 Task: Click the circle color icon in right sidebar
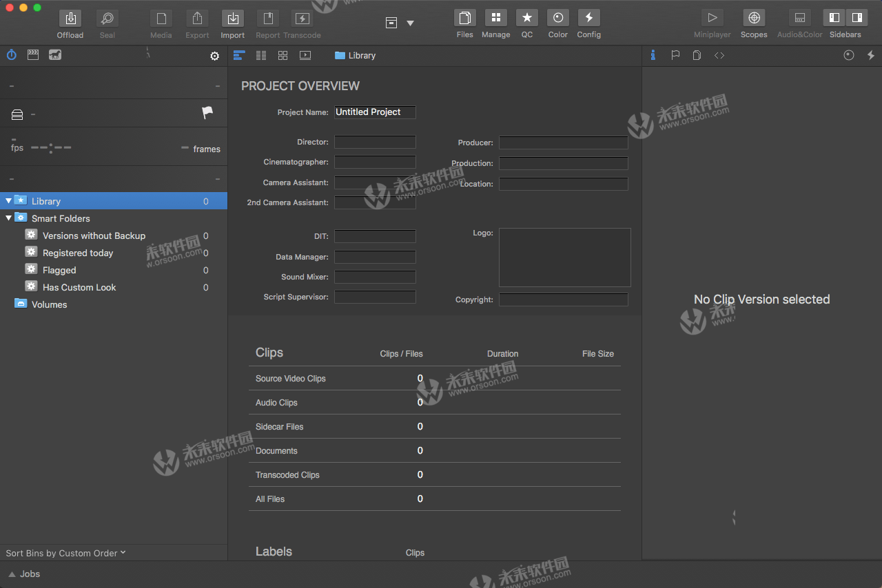point(849,55)
